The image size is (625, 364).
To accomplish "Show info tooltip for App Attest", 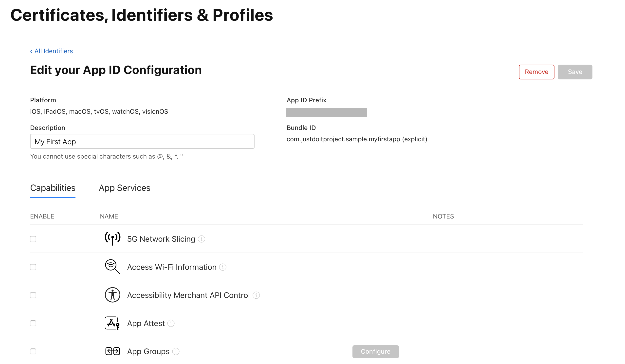I will pos(171,323).
